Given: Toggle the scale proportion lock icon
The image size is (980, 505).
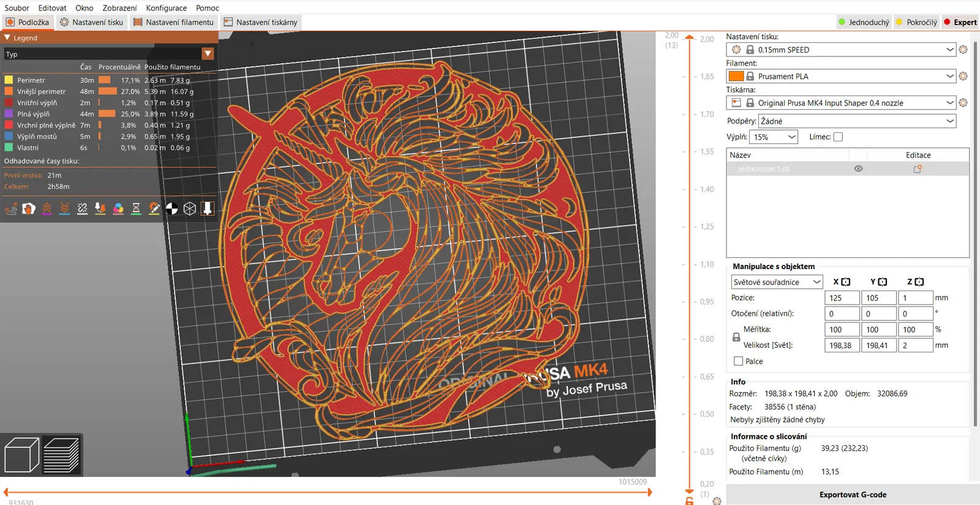Looking at the screenshot, I should [x=736, y=337].
